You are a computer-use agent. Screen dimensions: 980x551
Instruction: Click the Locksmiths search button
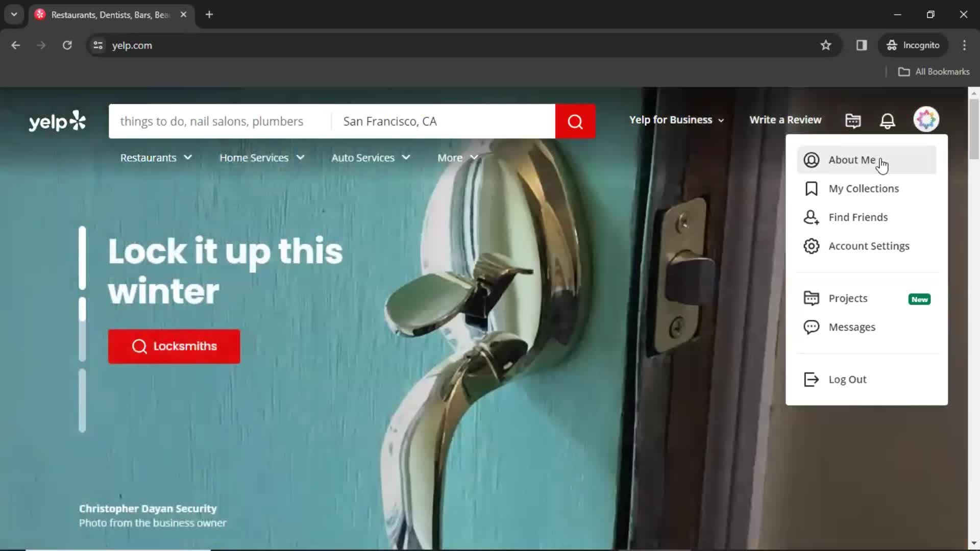point(174,346)
